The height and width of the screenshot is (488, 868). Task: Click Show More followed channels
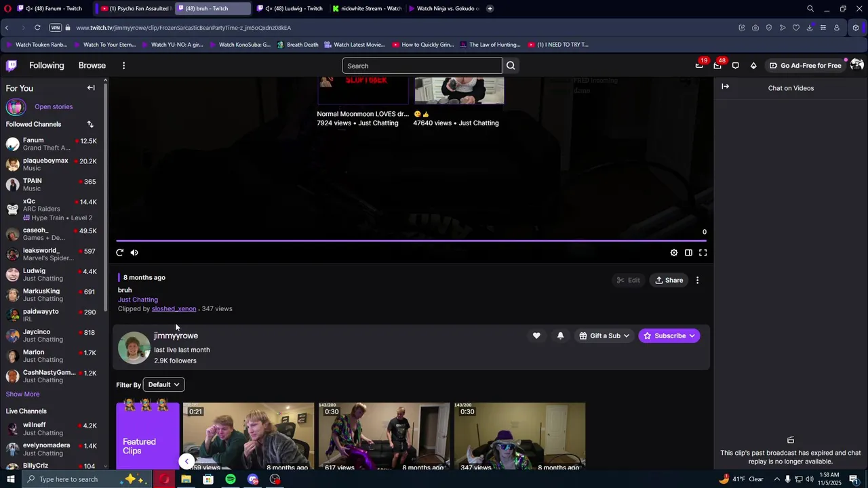(22, 394)
